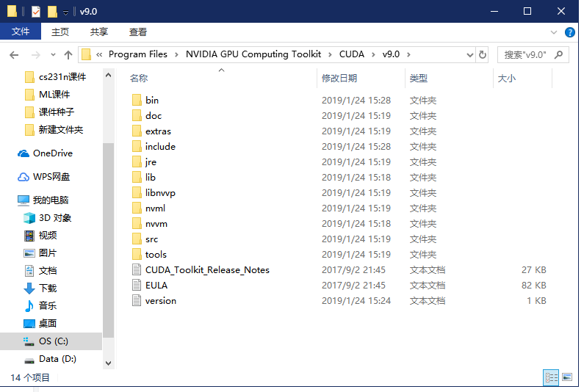The width and height of the screenshot is (584, 392).
Task: Select the lib folder icon
Action: click(137, 177)
